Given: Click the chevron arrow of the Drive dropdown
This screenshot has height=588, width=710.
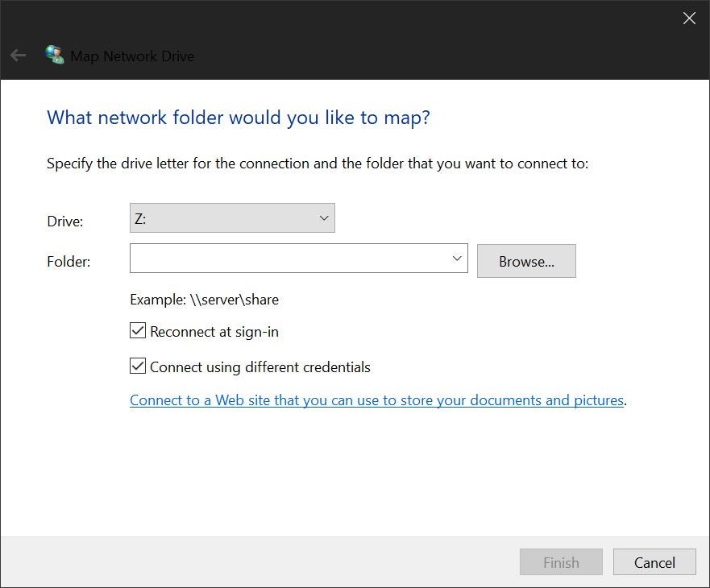Looking at the screenshot, I should click(324, 218).
